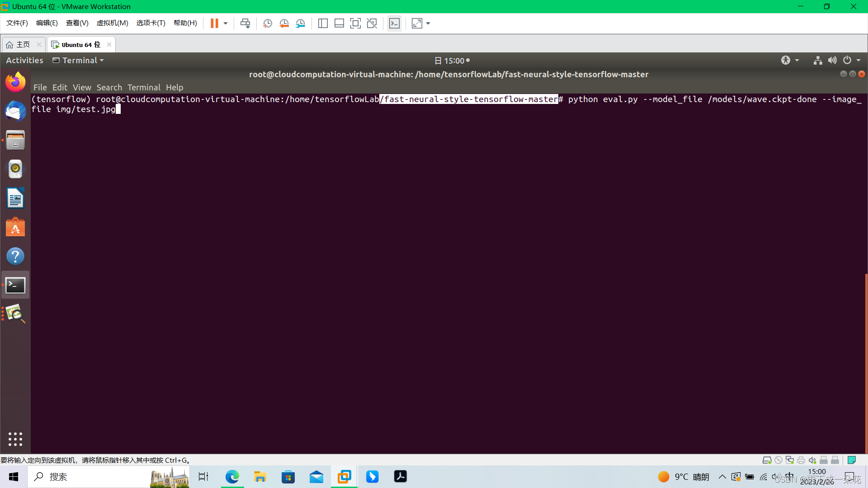Toggle VMware sidebar library view

323,23
